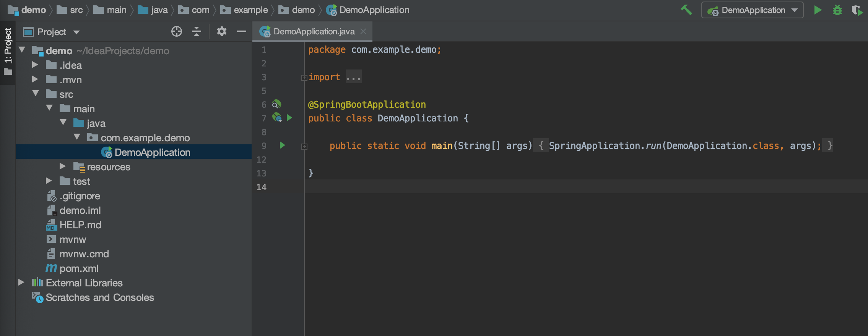This screenshot has width=868, height=336.
Task: Click the example folder in breadcrumb
Action: [250, 10]
